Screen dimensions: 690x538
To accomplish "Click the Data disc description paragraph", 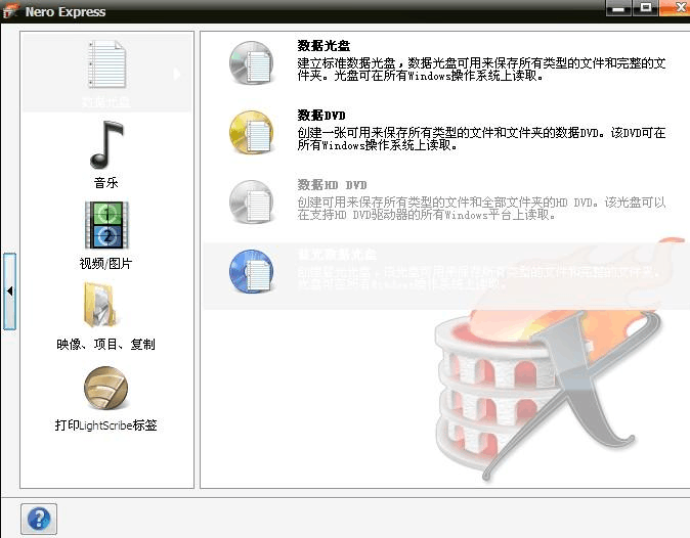I will tap(481, 69).
